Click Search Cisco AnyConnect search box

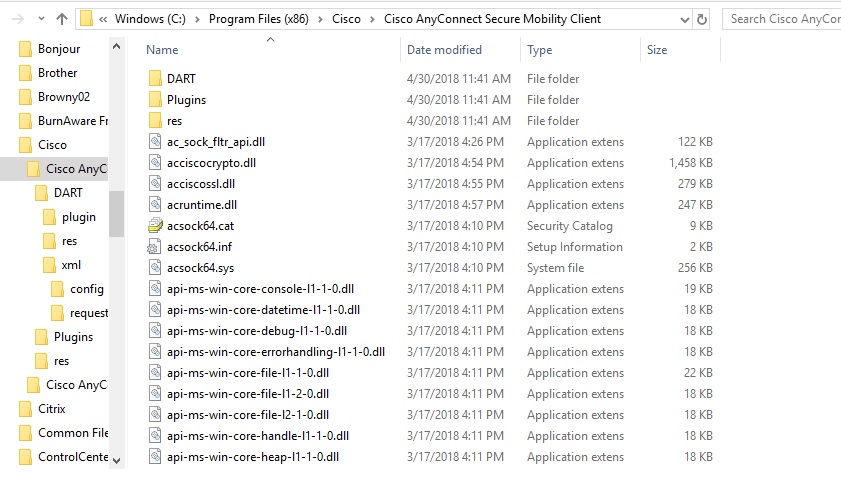click(782, 19)
